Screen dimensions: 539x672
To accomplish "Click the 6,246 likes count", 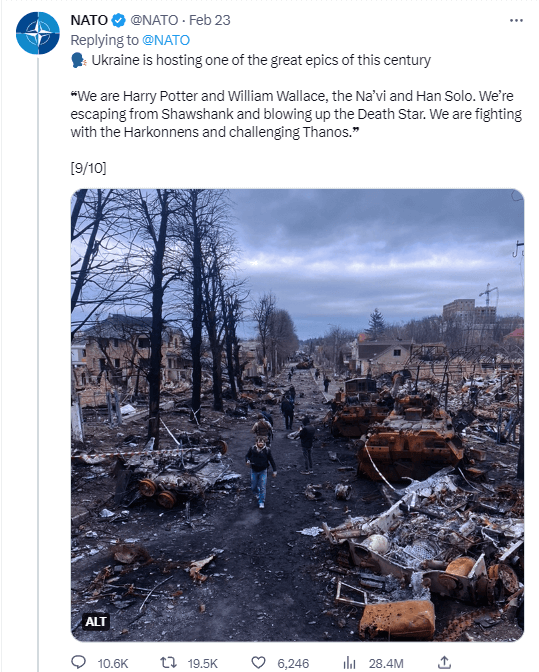I will [x=293, y=663].
